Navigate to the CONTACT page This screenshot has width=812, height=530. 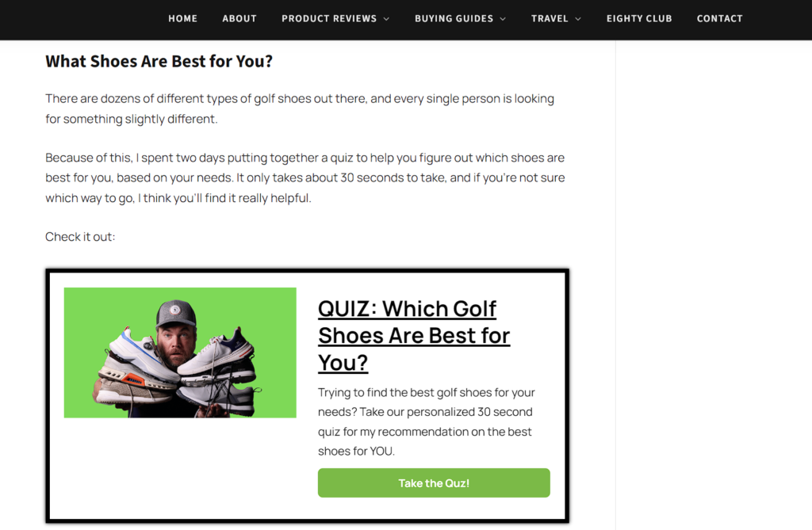click(x=719, y=18)
